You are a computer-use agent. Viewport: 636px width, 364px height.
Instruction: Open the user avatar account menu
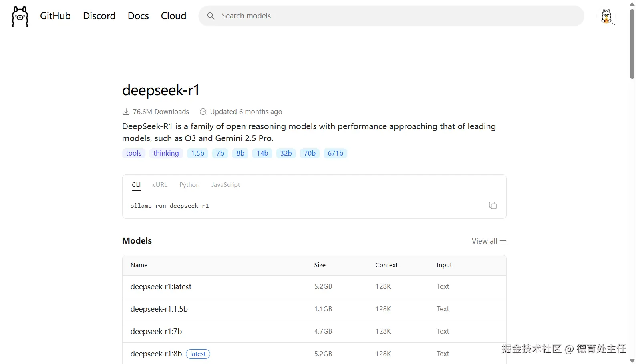pyautogui.click(x=607, y=16)
